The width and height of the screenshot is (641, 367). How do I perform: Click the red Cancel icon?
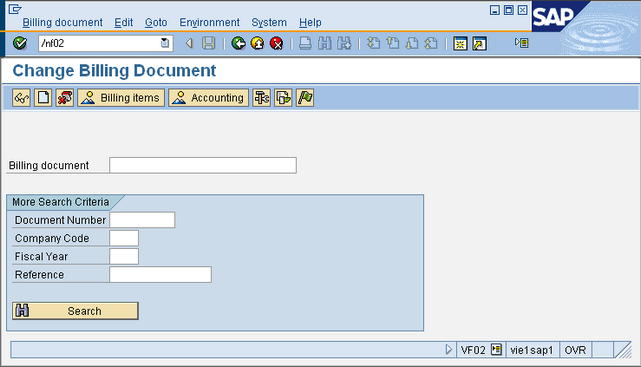pos(277,43)
